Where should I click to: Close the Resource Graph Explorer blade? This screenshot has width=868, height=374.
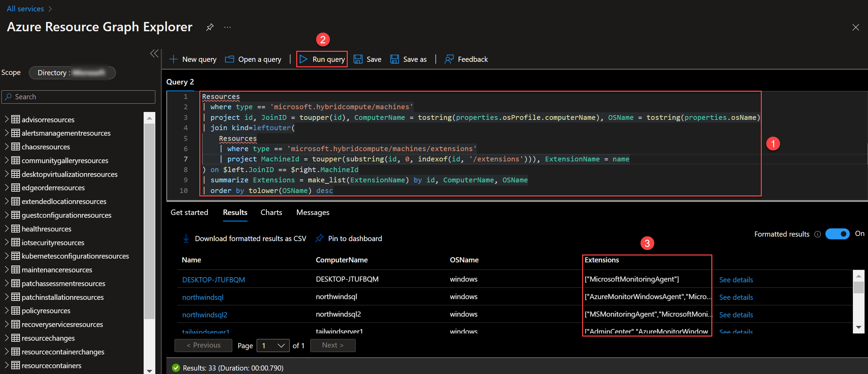click(x=856, y=27)
